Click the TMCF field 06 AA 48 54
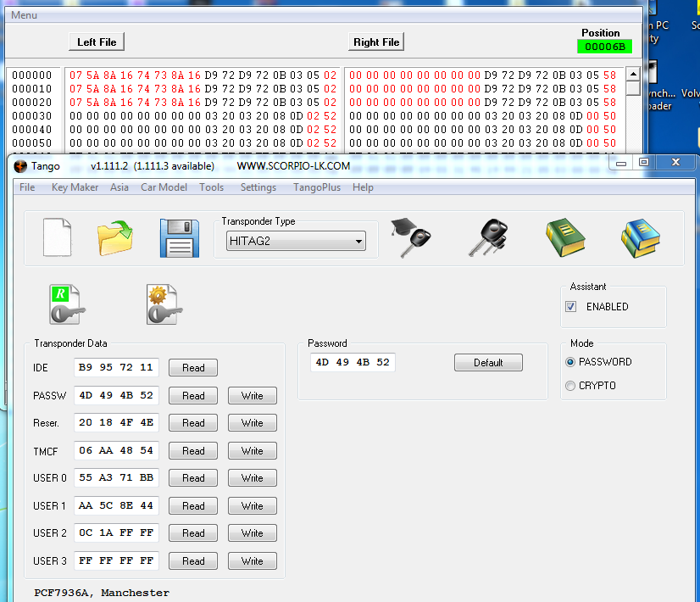Viewport: 700px width, 602px height. click(x=116, y=450)
